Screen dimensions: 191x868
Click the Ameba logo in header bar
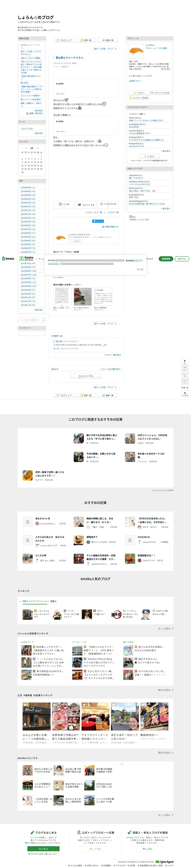click(8, 258)
